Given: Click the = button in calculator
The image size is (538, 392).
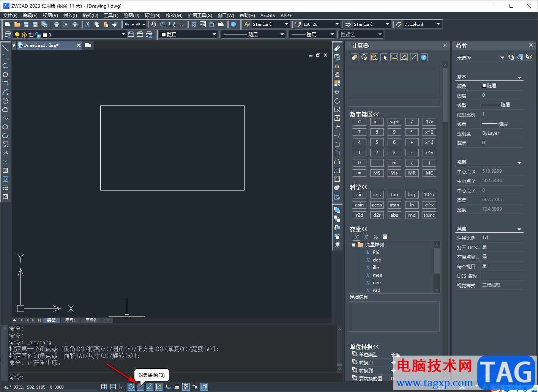Looking at the screenshot, I should [x=360, y=173].
